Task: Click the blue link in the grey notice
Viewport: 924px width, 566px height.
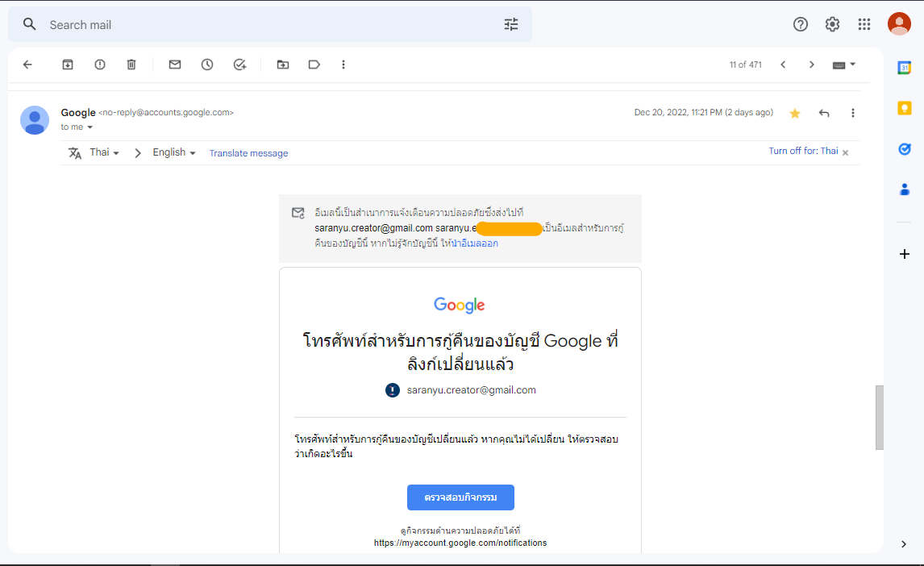Action: 475,243
